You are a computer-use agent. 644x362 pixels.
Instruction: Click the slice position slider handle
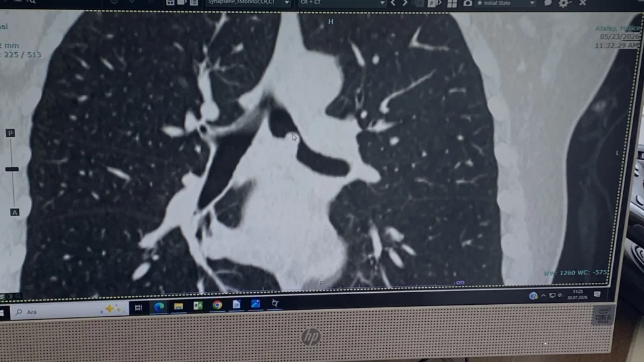click(x=12, y=169)
